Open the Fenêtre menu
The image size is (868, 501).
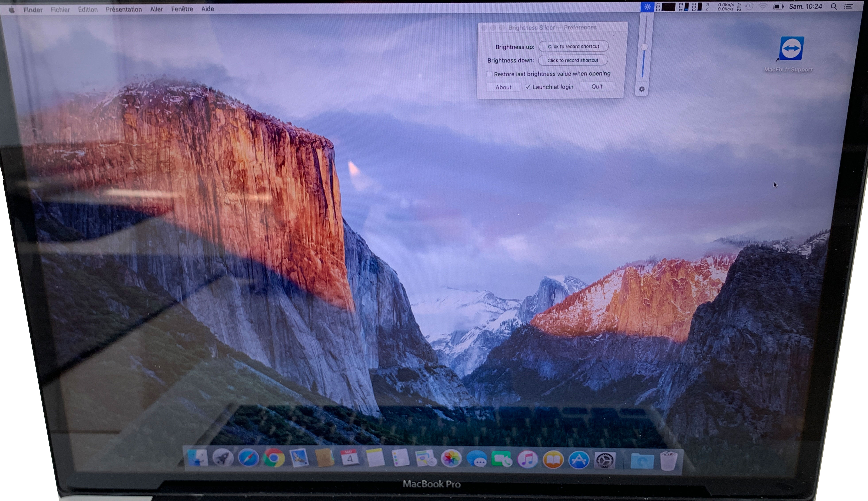coord(182,9)
